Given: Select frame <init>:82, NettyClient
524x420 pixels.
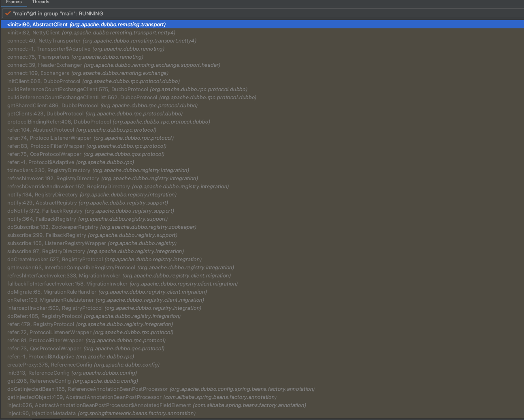Looking at the screenshot, I should point(262,32).
